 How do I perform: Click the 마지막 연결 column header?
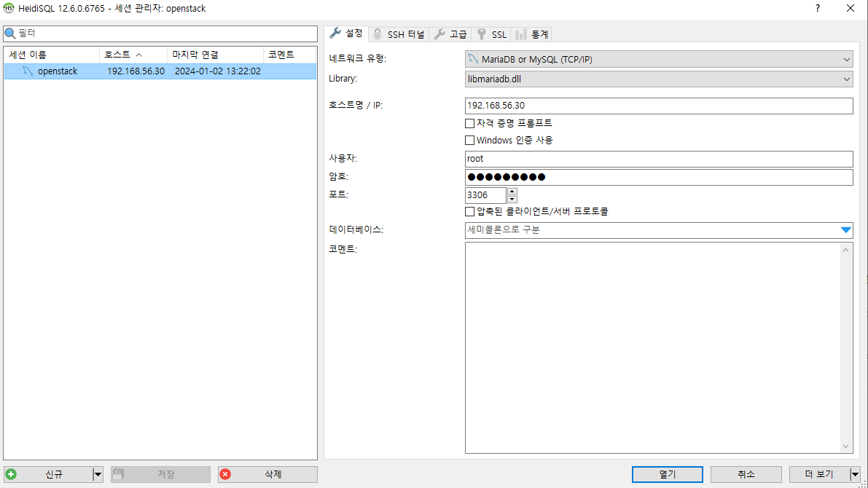pyautogui.click(x=215, y=55)
